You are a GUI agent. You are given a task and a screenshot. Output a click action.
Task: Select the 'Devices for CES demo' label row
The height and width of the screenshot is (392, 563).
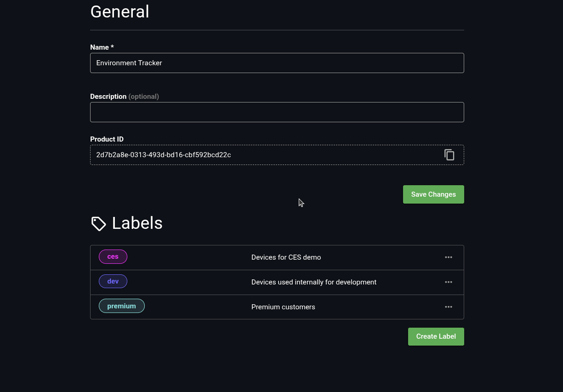tap(286, 257)
